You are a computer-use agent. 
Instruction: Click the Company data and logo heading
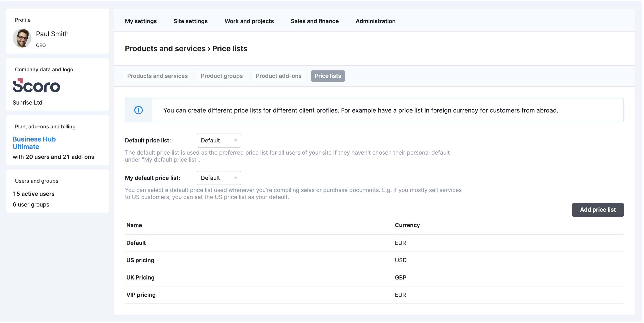(x=44, y=69)
